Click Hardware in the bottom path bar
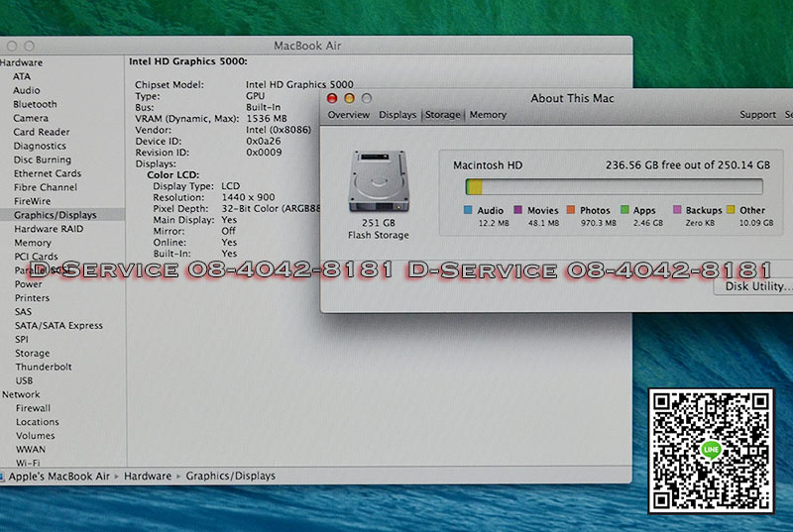Viewport: 793px width, 532px height. click(x=148, y=476)
